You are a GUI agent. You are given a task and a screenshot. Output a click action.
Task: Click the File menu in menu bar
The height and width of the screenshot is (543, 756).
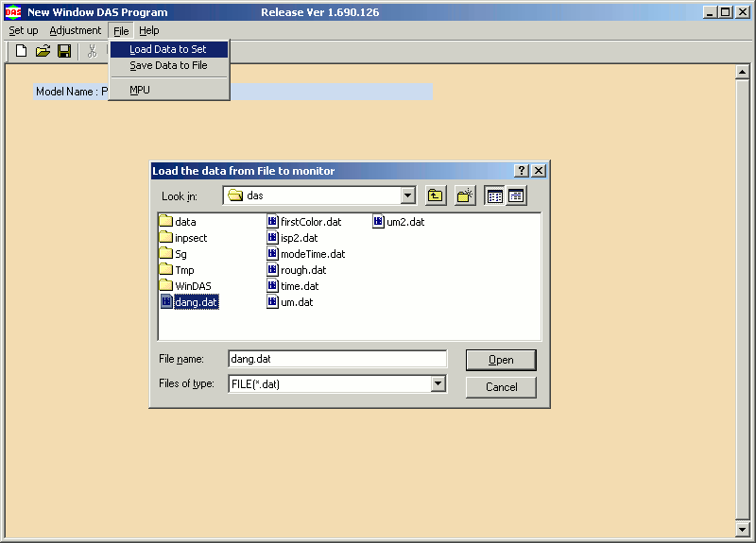click(x=121, y=31)
